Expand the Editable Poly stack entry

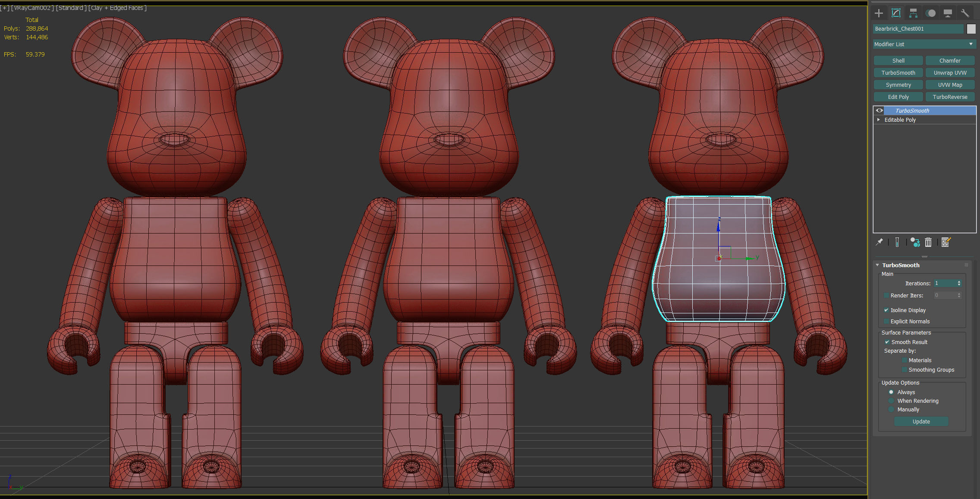(878, 120)
